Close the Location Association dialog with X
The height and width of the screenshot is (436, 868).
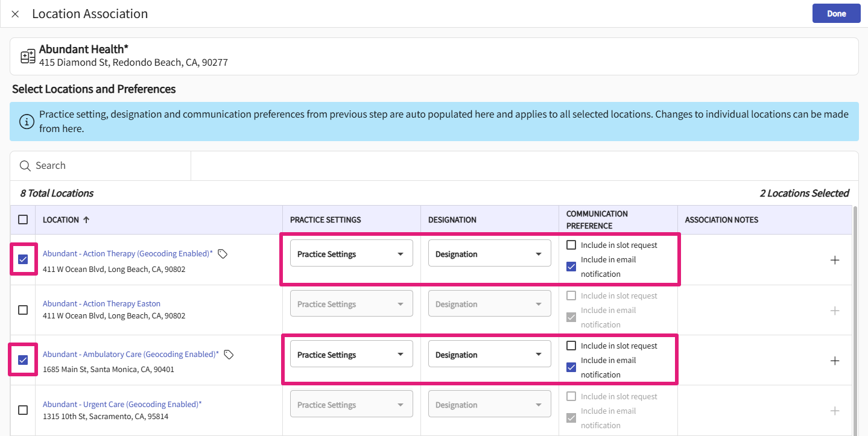point(15,14)
